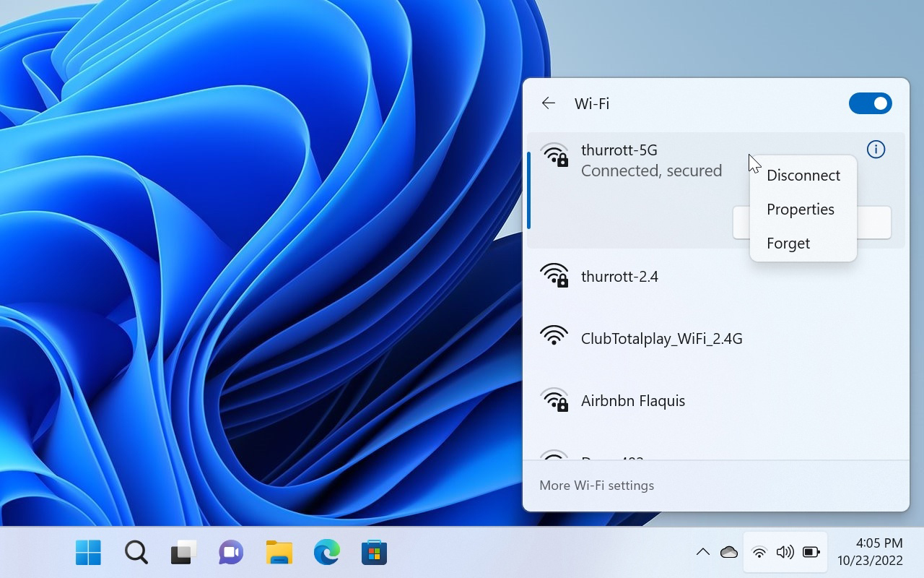Turn off the Wi-Fi toggle switch

coord(870,103)
